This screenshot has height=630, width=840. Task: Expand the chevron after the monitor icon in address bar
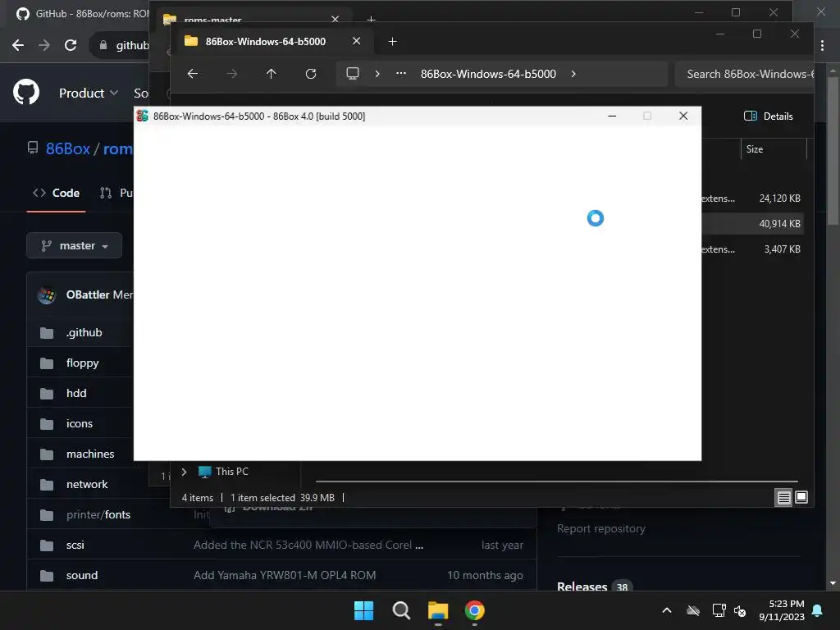point(377,74)
